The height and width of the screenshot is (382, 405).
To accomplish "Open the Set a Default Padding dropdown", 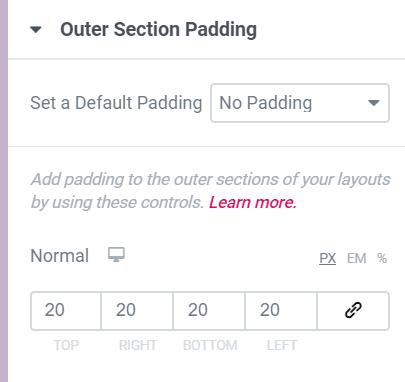I will point(300,103).
